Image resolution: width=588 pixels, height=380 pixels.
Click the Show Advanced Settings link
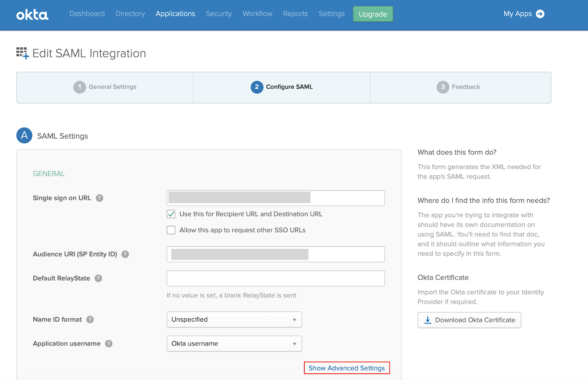coord(347,368)
